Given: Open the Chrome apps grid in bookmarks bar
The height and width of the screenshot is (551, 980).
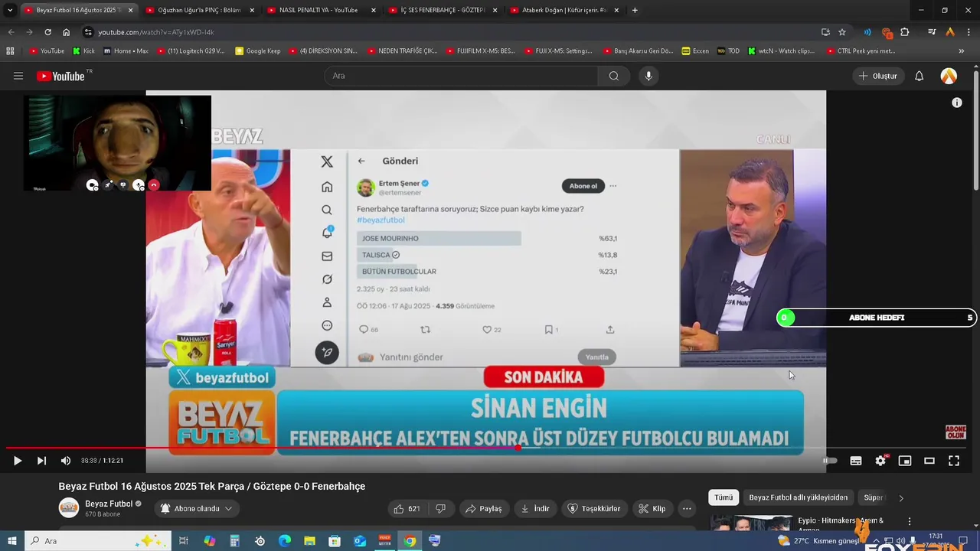Looking at the screenshot, I should coord(10,51).
